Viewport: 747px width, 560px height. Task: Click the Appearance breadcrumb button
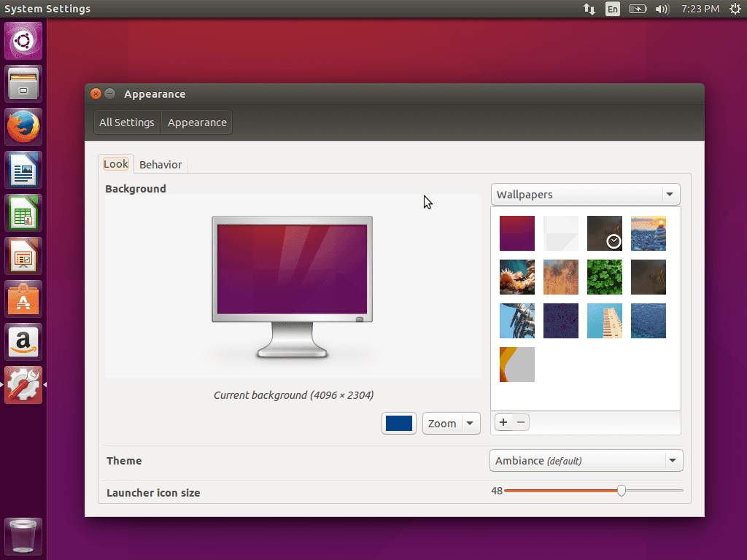click(x=196, y=122)
